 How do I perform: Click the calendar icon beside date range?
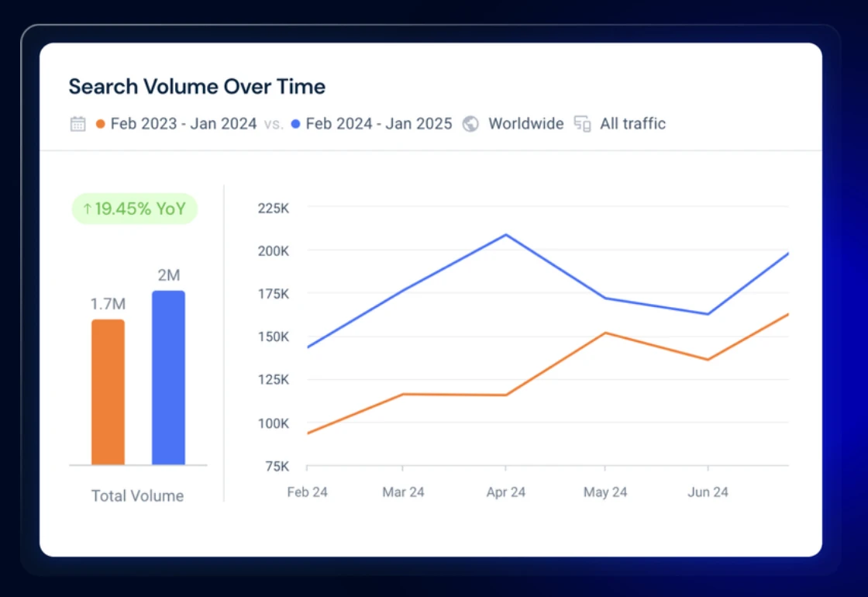77,123
